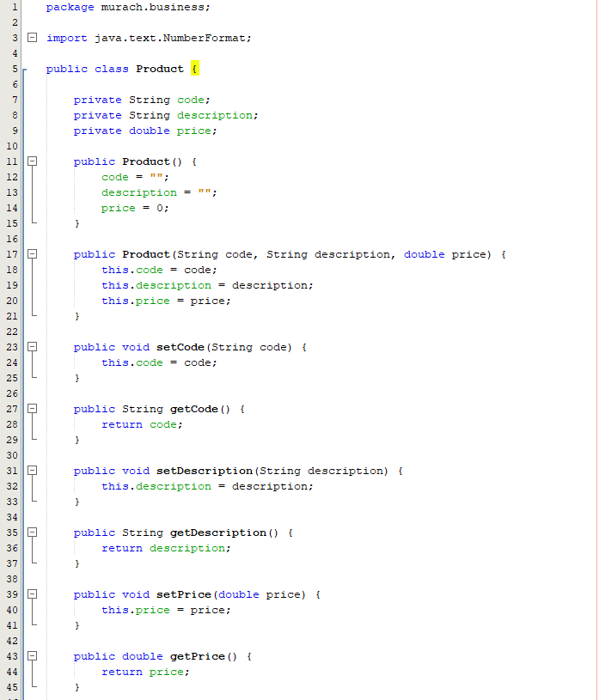Click 'murach.business' in the package statement
The image size is (599, 700).
click(152, 7)
